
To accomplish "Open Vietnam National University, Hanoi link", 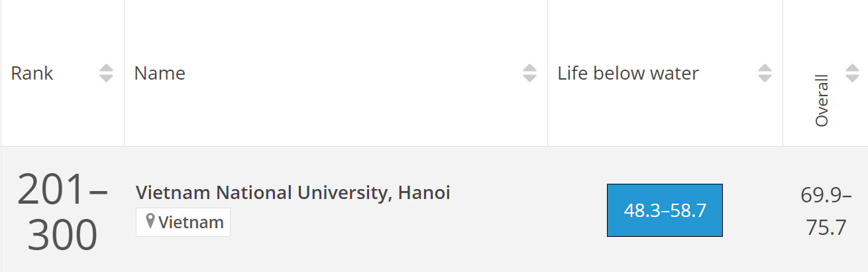I will [x=293, y=192].
